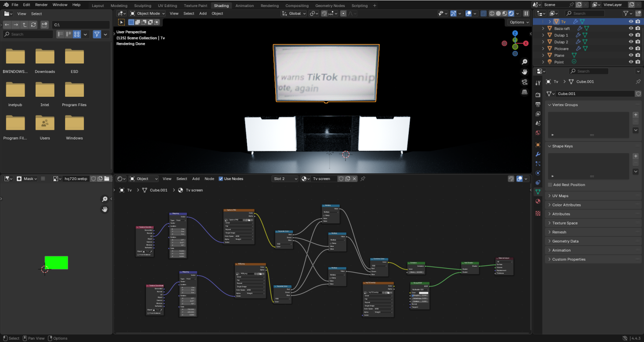Viewport: 644px width, 342px height.
Task: Go to parent directory in file browser
Action: [25, 25]
